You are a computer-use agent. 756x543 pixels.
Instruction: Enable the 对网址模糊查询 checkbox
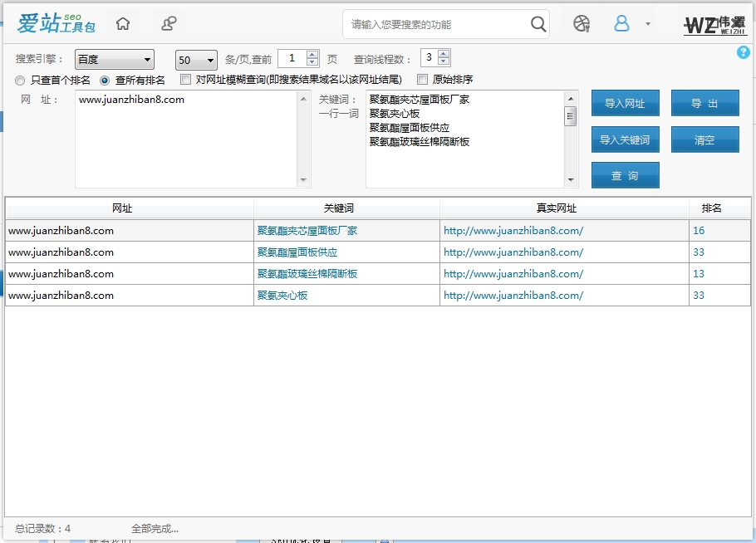tap(184, 80)
